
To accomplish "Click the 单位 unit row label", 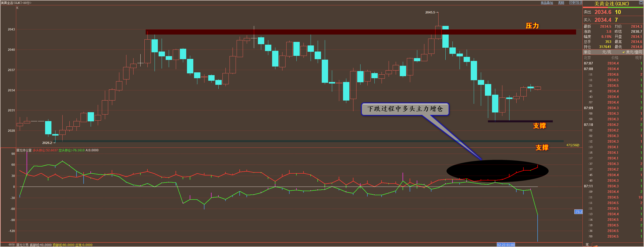I will [587, 52].
